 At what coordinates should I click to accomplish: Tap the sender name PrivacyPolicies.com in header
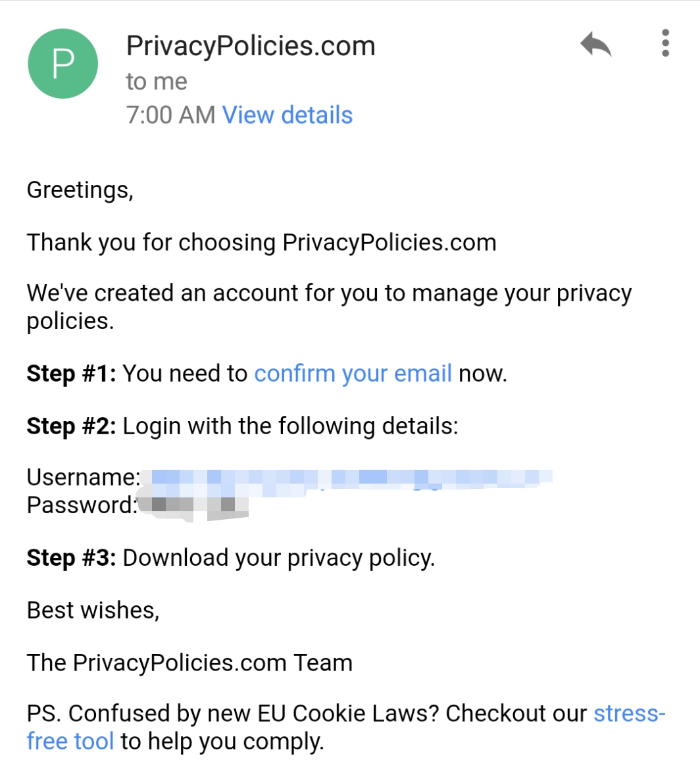pyautogui.click(x=250, y=46)
